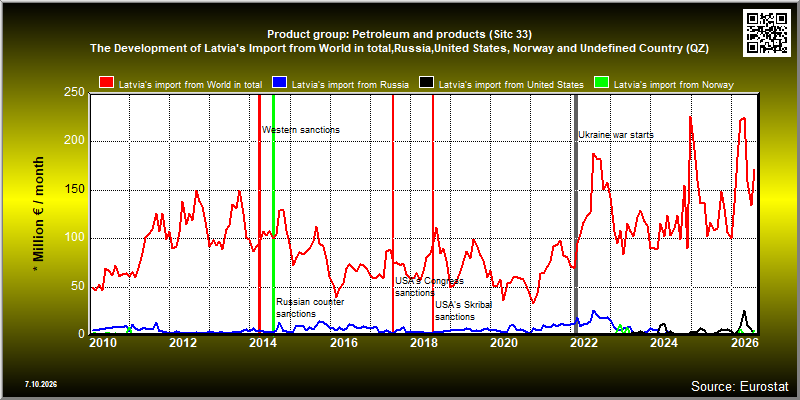Click the "Source: Eurostat" text
This screenshot has height=400, width=800.
[740, 386]
